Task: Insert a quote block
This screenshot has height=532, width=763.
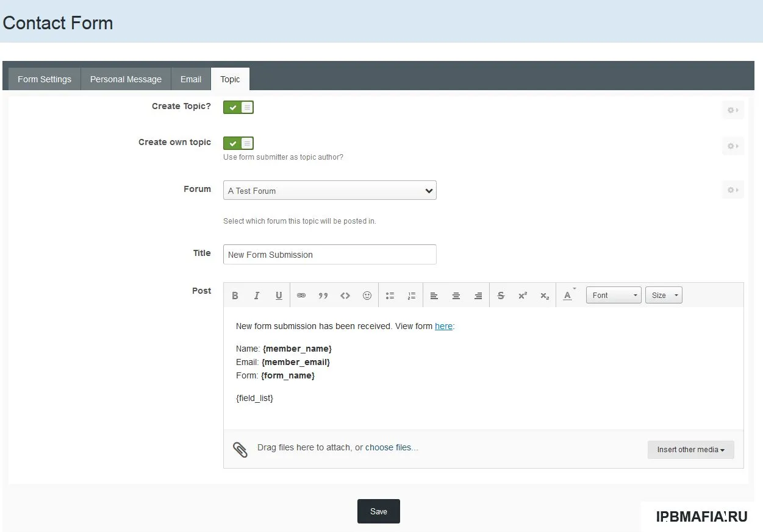Action: 323,296
